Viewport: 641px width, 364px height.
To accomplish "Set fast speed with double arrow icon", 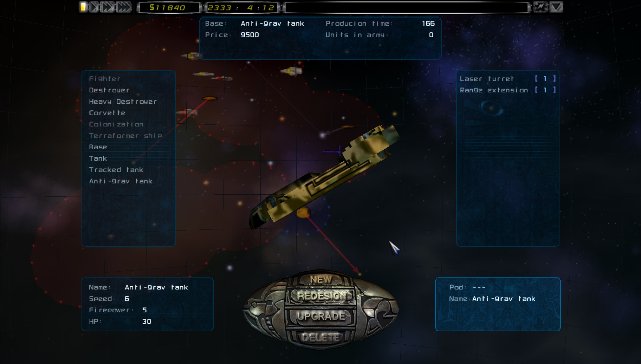I will 108,7.
